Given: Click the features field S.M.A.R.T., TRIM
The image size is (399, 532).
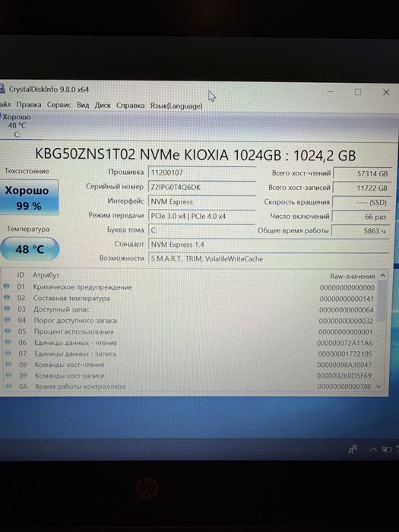Looking at the screenshot, I should [268, 258].
